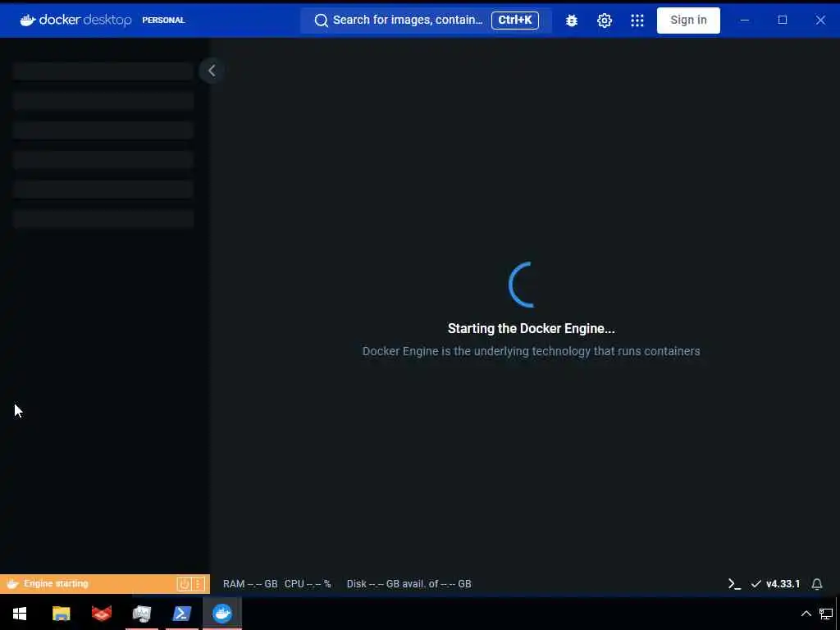Open the troubleshoot bug icon
This screenshot has width=840, height=630.
(x=572, y=21)
